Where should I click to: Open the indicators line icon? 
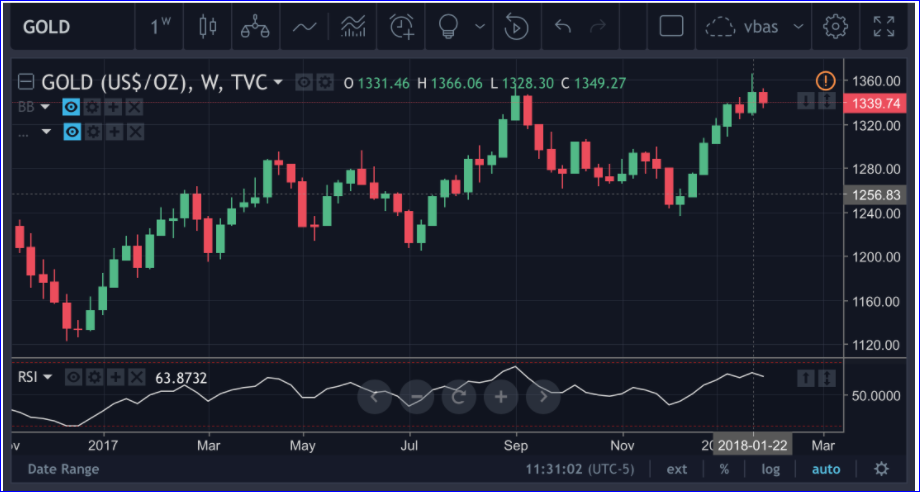[x=305, y=27]
